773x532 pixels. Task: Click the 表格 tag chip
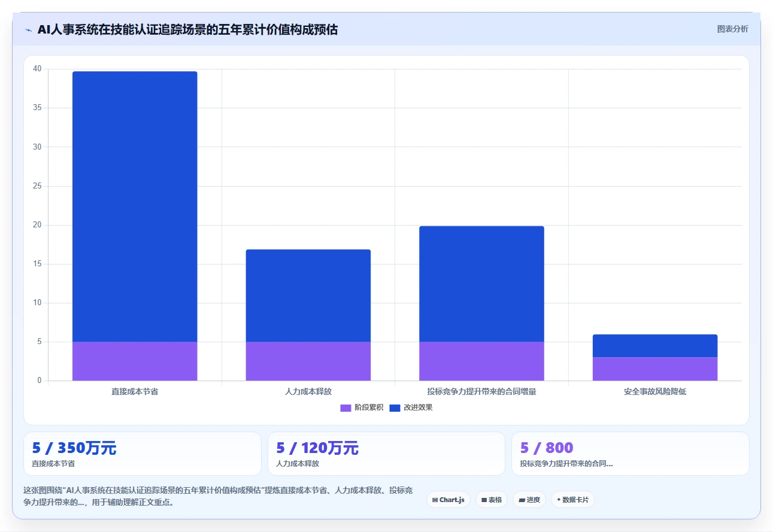[x=492, y=500]
